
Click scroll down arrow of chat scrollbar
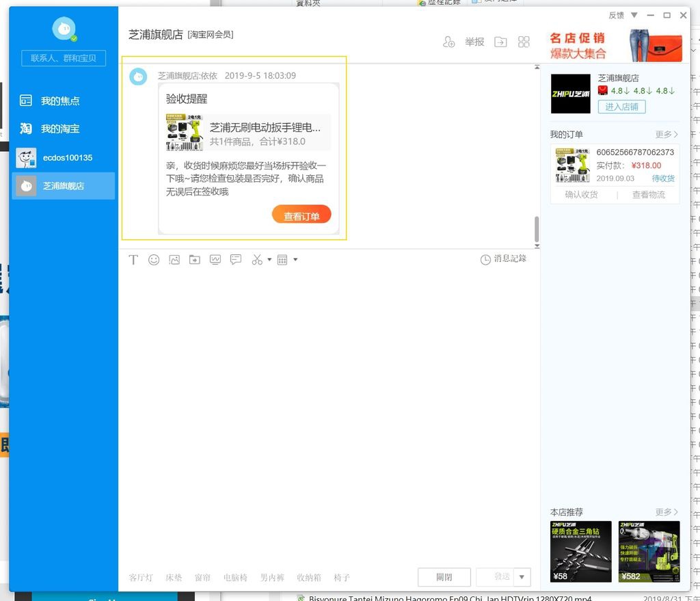(x=537, y=245)
